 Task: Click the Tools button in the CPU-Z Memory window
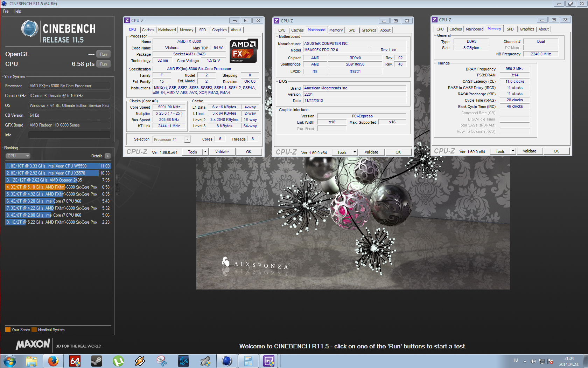pos(500,151)
